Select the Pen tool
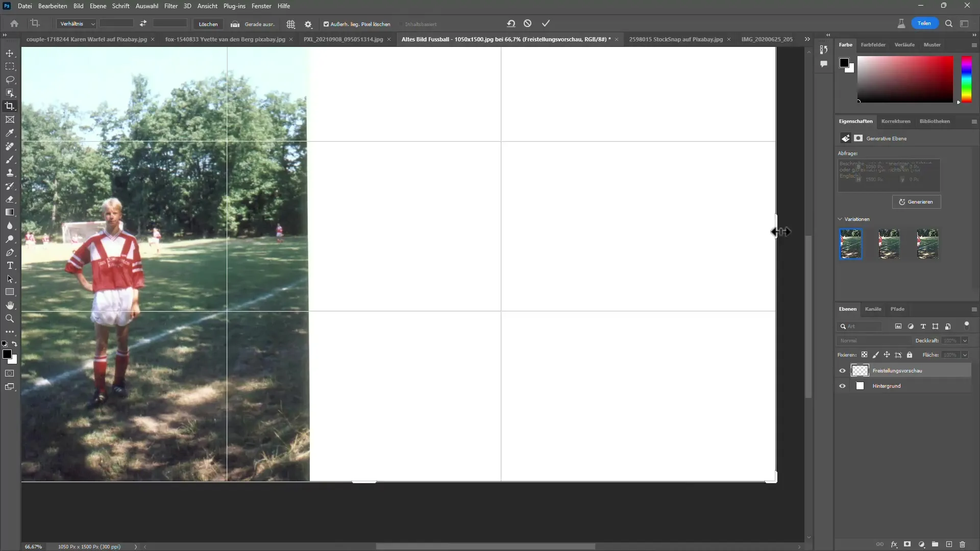Image resolution: width=980 pixels, height=551 pixels. (x=10, y=253)
